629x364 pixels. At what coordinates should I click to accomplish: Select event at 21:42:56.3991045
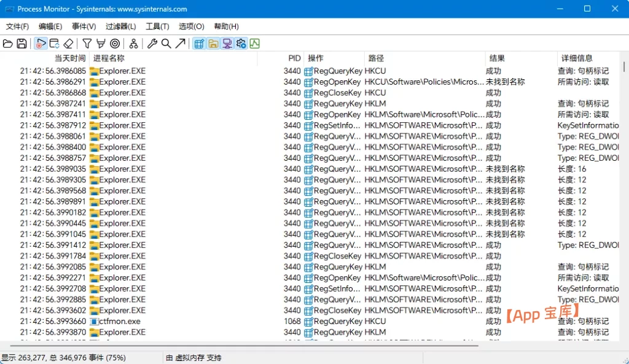(x=310, y=234)
